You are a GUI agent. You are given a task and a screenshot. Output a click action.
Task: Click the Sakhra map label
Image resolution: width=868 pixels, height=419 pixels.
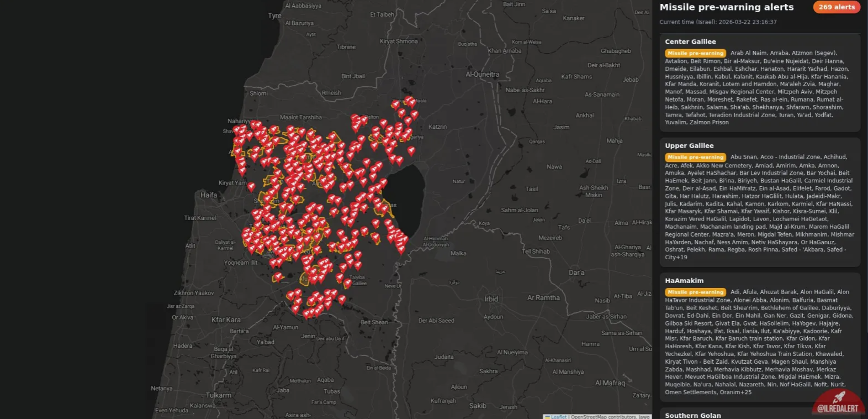tap(489, 371)
